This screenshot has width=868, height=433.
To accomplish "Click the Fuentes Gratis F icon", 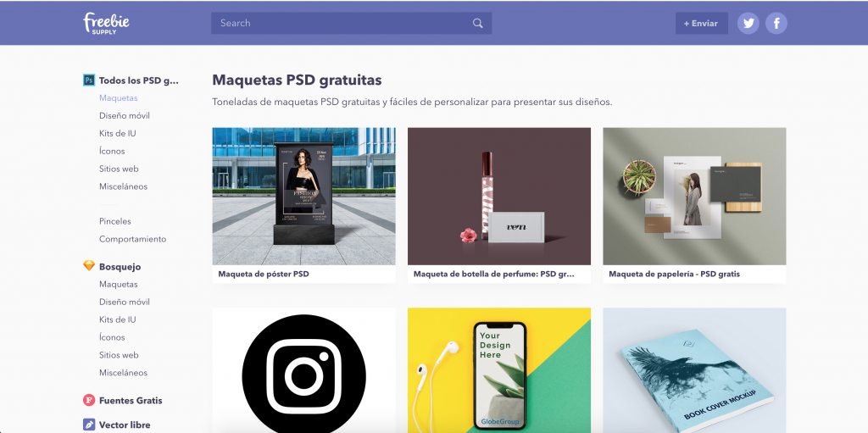I will click(88, 400).
